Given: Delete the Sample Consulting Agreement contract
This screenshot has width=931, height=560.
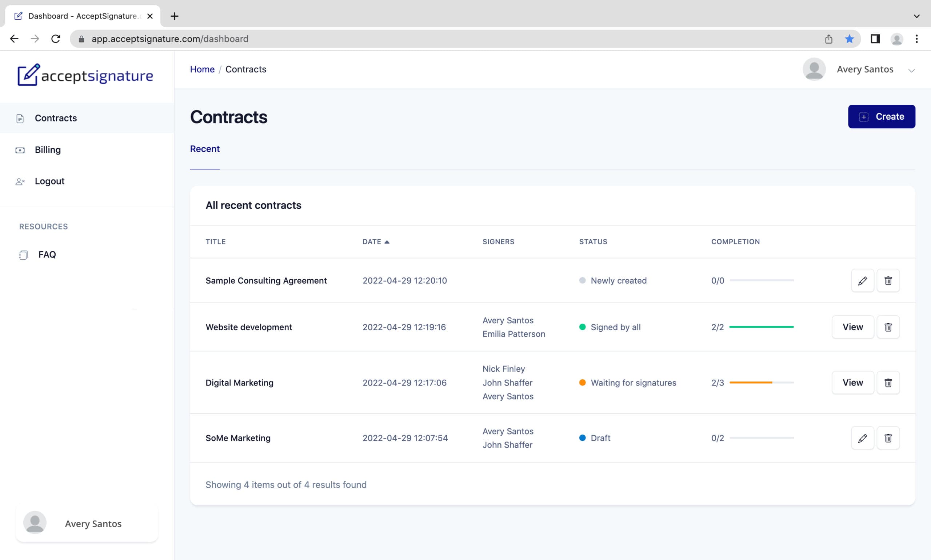Looking at the screenshot, I should click(888, 280).
